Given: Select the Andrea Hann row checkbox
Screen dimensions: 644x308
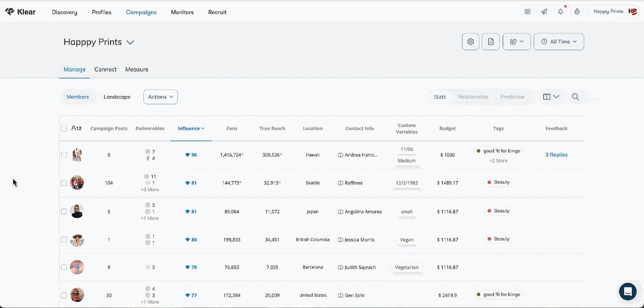Looking at the screenshot, I should click(x=64, y=155).
